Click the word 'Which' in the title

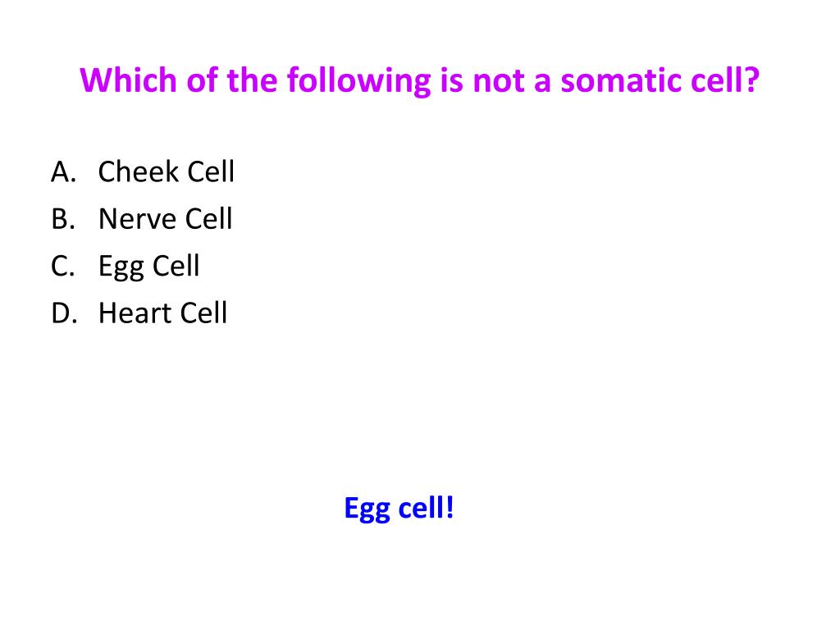tap(129, 81)
